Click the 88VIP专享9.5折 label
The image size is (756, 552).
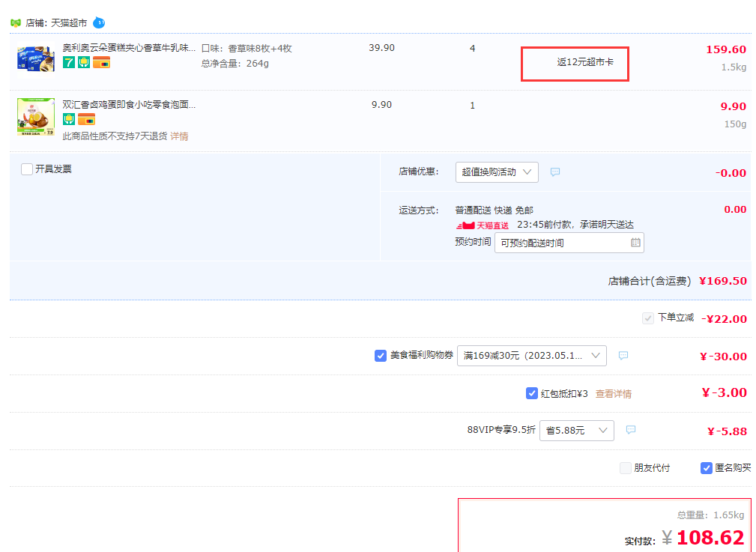click(x=501, y=430)
